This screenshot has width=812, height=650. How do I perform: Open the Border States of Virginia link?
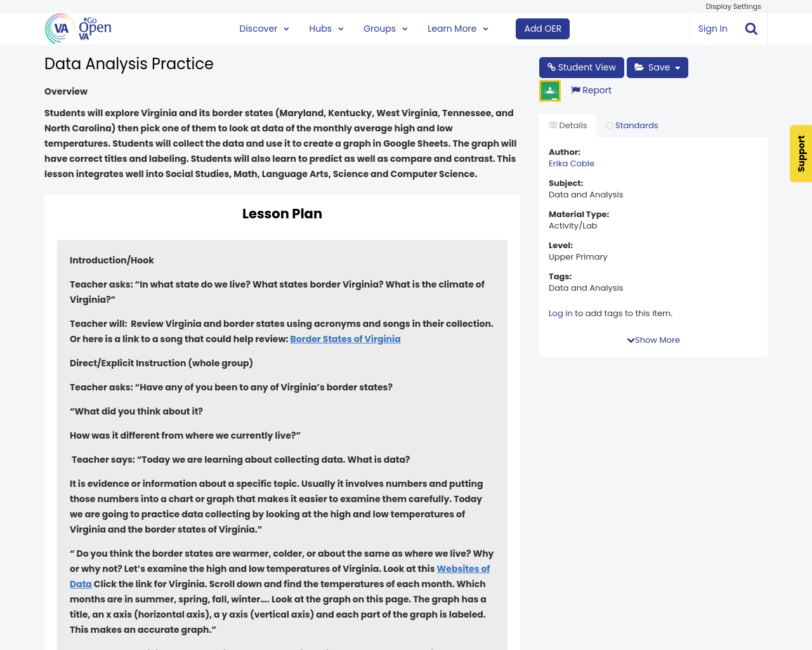[346, 338]
